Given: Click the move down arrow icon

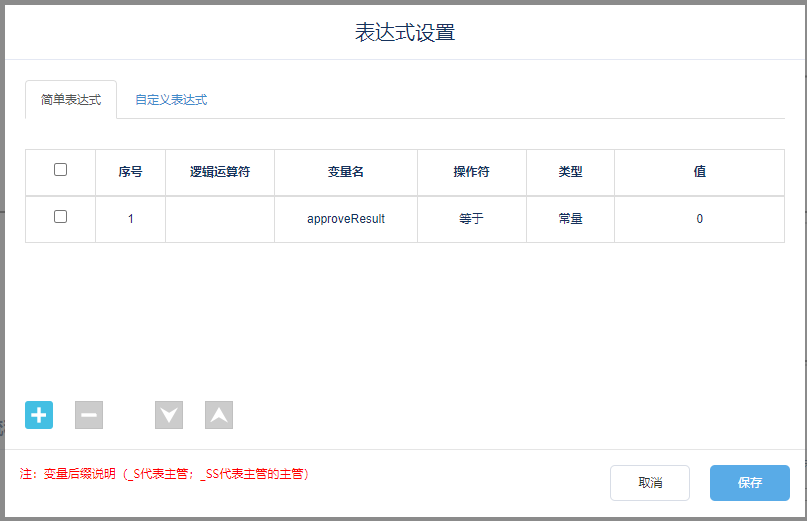Looking at the screenshot, I should pos(169,415).
